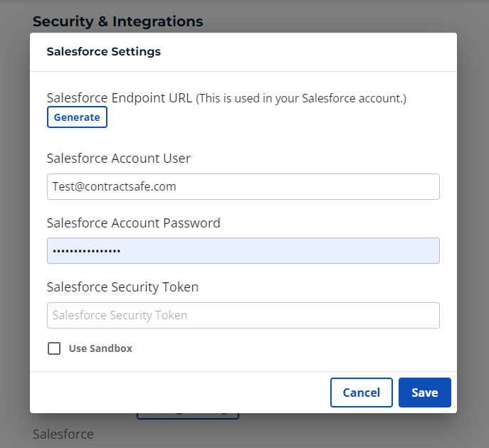Click the Salesforce Endpoint URL label

(x=120, y=98)
